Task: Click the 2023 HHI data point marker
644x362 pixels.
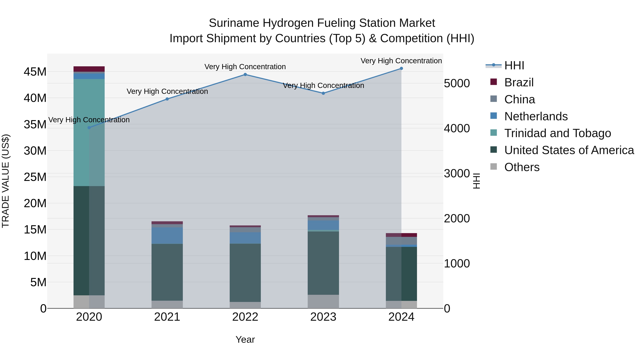Action: pyautogui.click(x=323, y=93)
